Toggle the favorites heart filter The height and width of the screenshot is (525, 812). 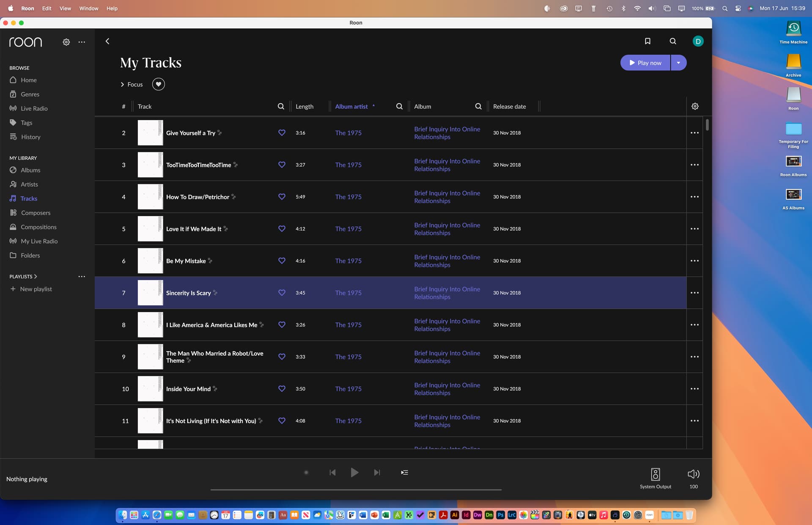pos(159,84)
